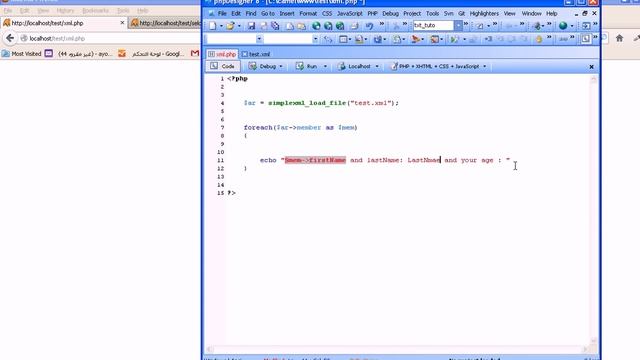
Task: Open the Find menu
Action: [x=251, y=13]
